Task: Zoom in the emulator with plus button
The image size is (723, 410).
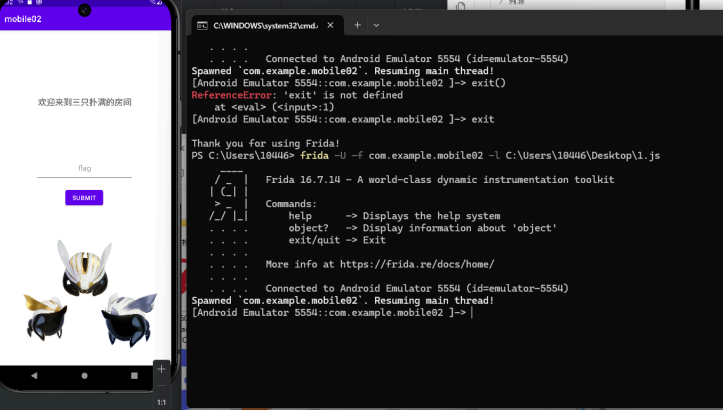Action: [161, 368]
